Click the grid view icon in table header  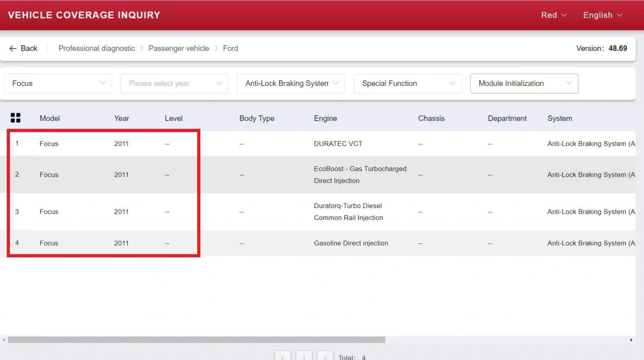point(16,118)
